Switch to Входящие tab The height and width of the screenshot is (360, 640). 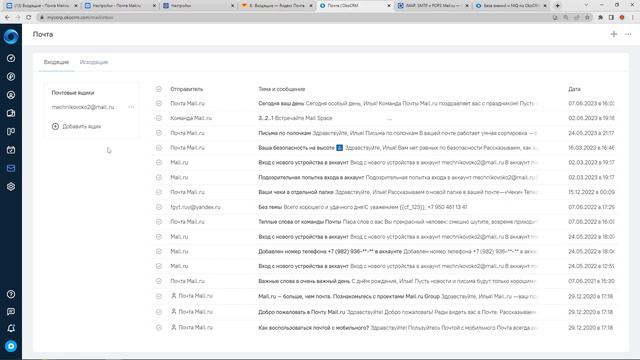coord(56,62)
